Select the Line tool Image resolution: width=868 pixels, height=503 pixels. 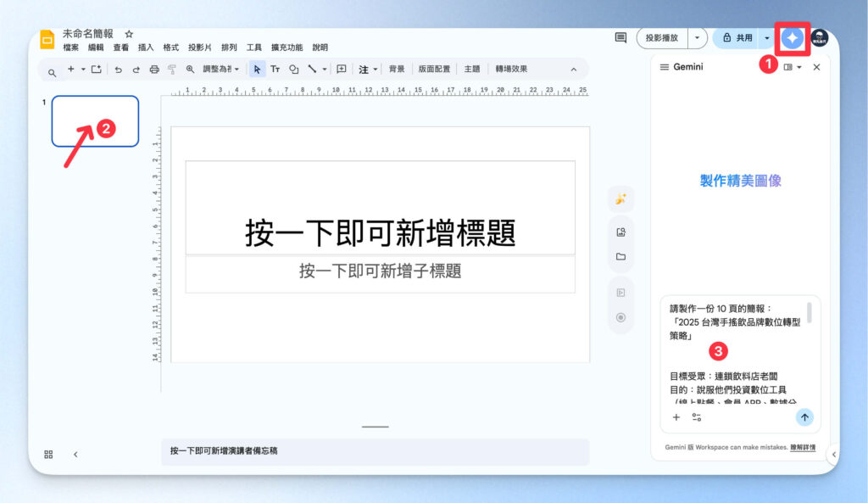[x=312, y=69]
